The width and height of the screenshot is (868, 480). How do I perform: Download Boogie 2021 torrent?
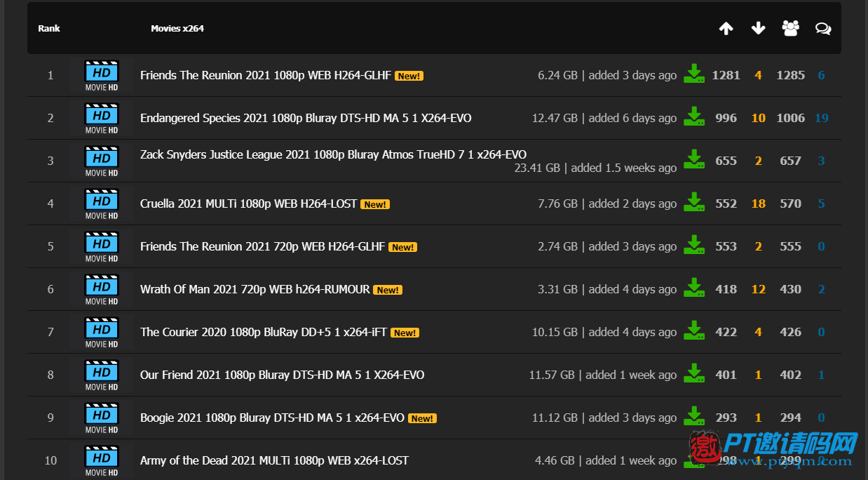[x=694, y=416]
